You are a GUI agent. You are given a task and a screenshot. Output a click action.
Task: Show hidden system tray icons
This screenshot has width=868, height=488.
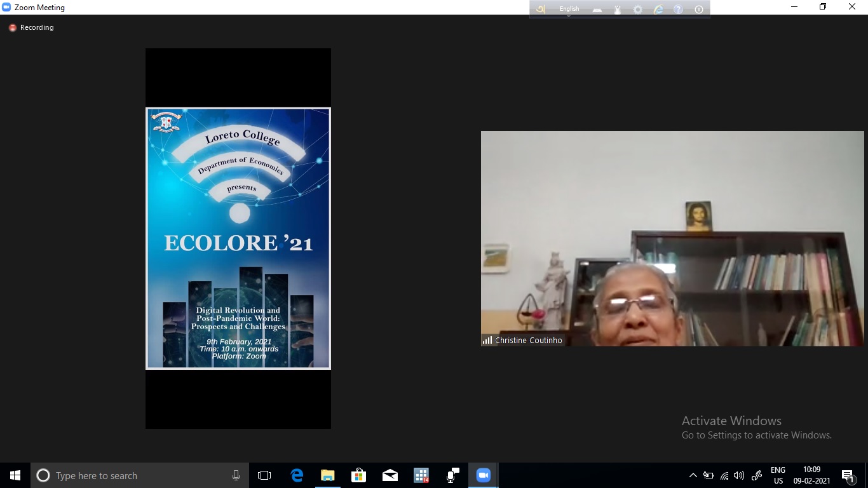(693, 475)
